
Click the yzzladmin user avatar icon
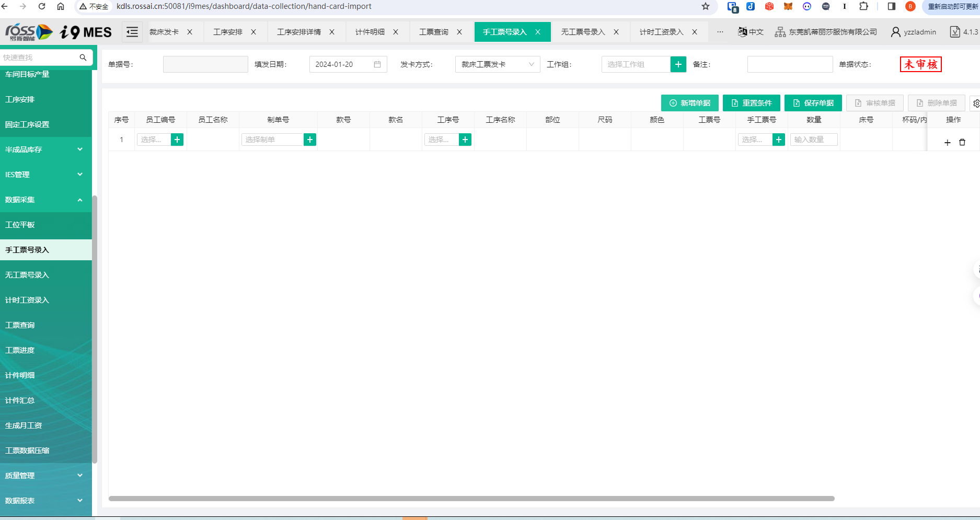[895, 32]
